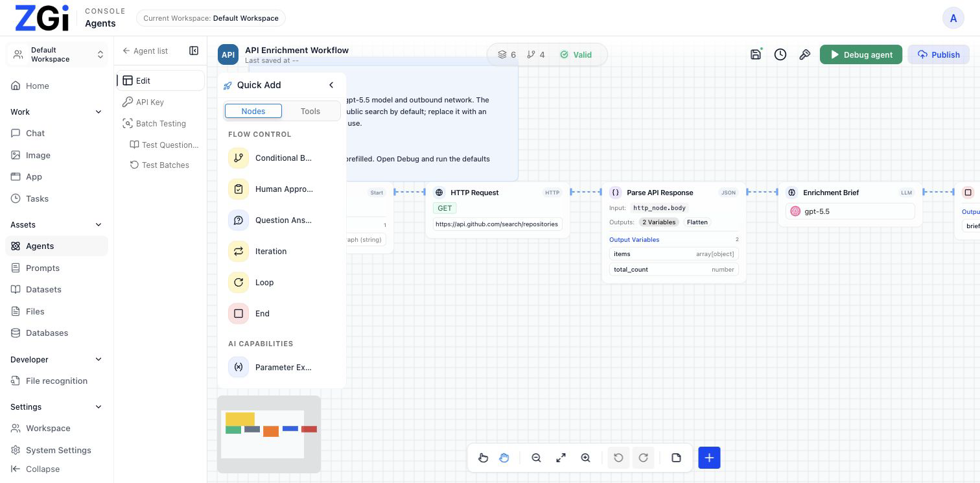The width and height of the screenshot is (980, 483).
Task: Undo the last canvas change
Action: 618,458
